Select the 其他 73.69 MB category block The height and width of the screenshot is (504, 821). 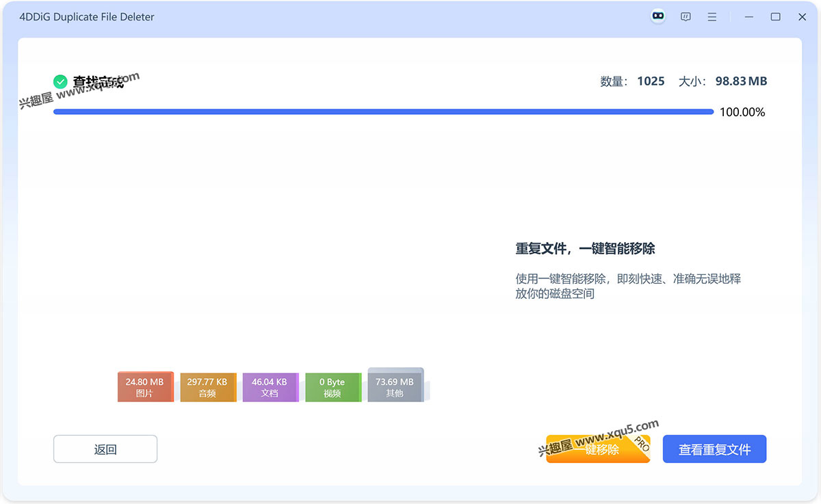pos(395,385)
